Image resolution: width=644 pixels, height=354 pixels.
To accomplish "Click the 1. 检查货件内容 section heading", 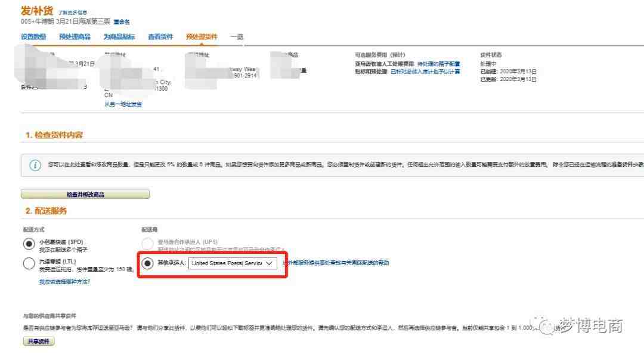I will (x=54, y=135).
